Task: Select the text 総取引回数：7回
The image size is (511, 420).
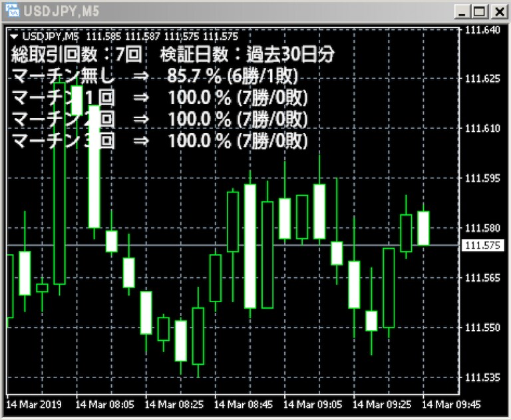Action: 77,54
